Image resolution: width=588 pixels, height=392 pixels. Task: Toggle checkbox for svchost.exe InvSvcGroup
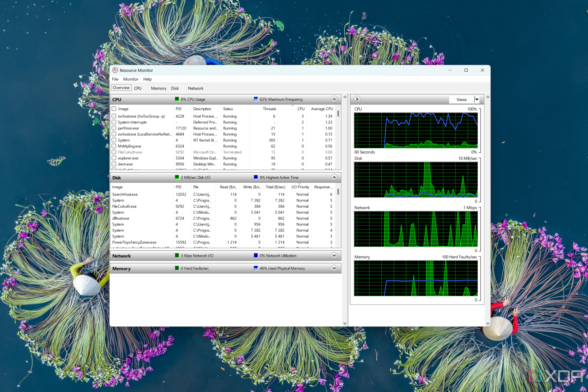[115, 115]
